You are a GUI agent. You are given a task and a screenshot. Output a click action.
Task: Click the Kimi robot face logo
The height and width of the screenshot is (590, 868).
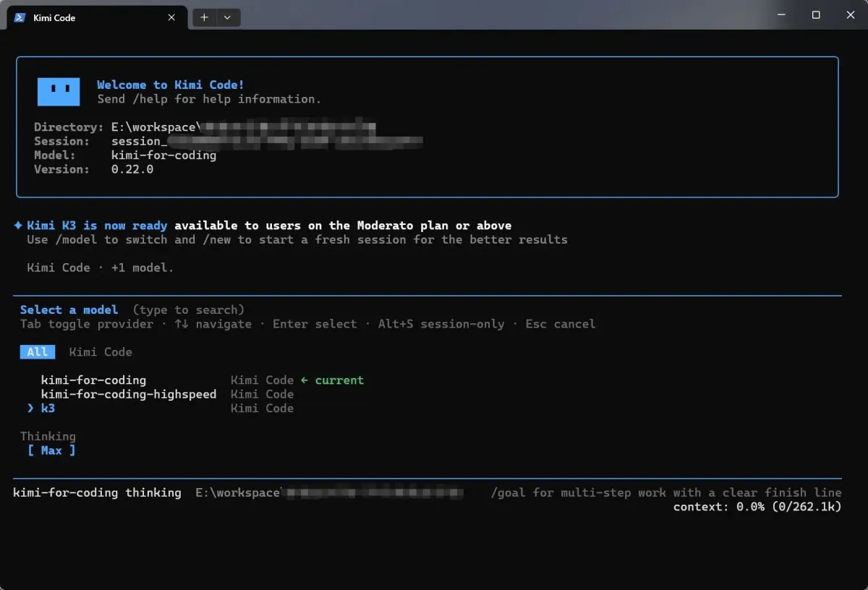pos(59,92)
